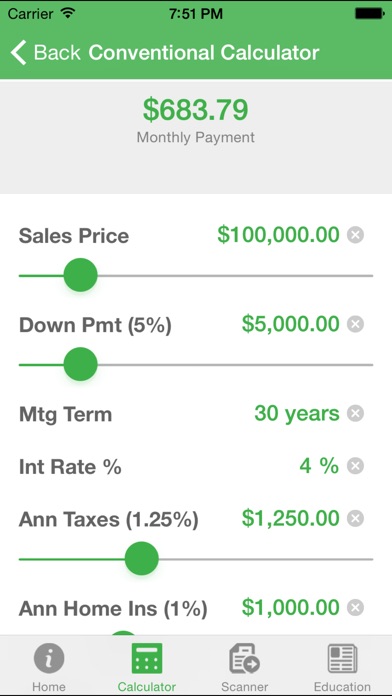
Task: Open the 30 years term selector
Action: [x=297, y=414]
